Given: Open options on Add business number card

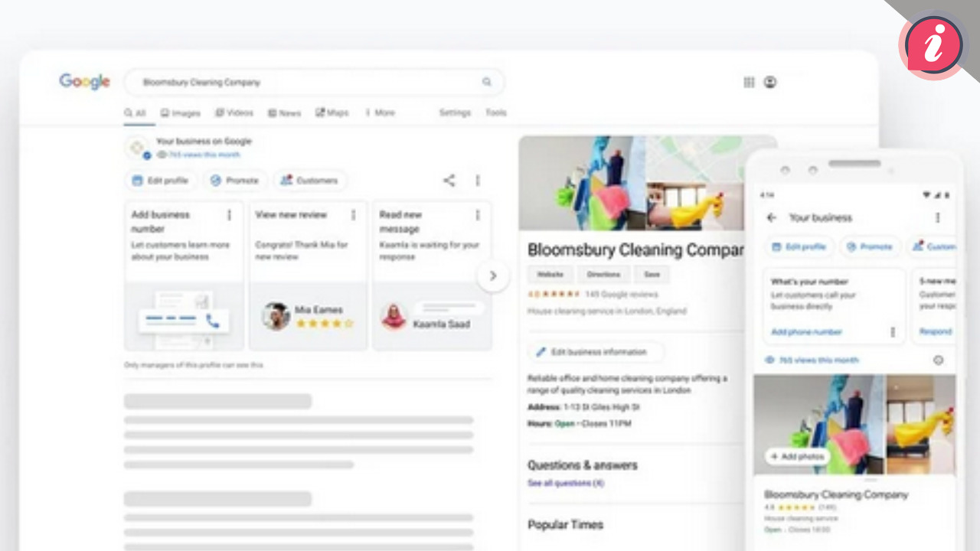Looking at the screenshot, I should pyautogui.click(x=229, y=216).
